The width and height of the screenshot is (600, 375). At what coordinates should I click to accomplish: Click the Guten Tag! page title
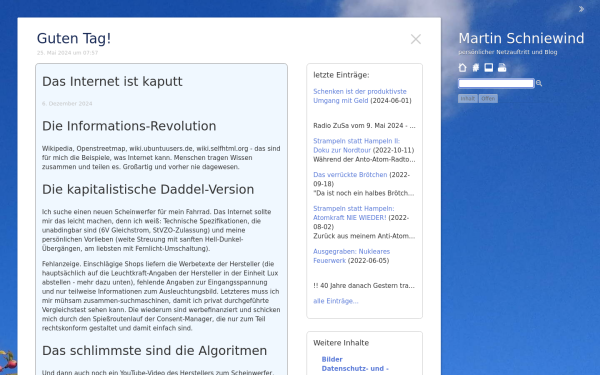tap(74, 38)
